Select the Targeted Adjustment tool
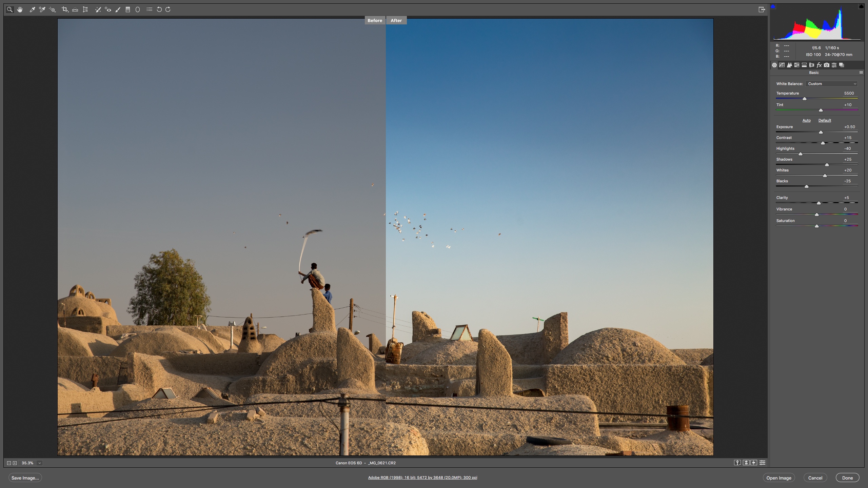868x488 pixels. [52, 9]
